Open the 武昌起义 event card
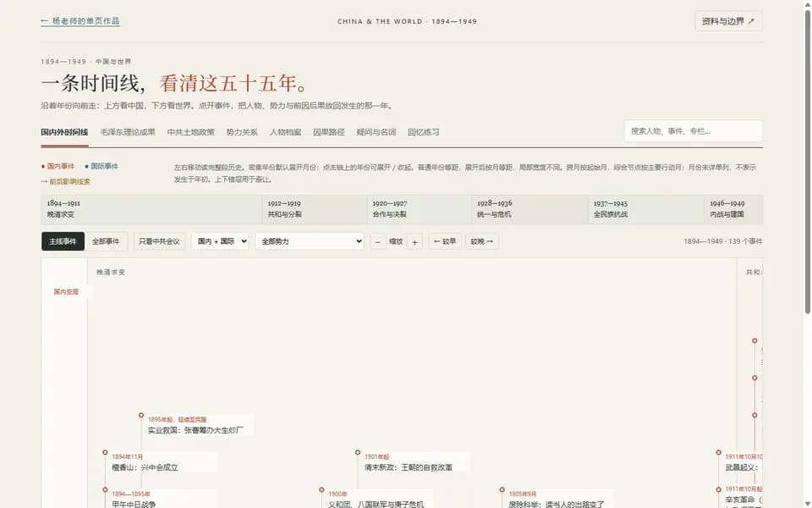This screenshot has width=812, height=508. pos(742,462)
